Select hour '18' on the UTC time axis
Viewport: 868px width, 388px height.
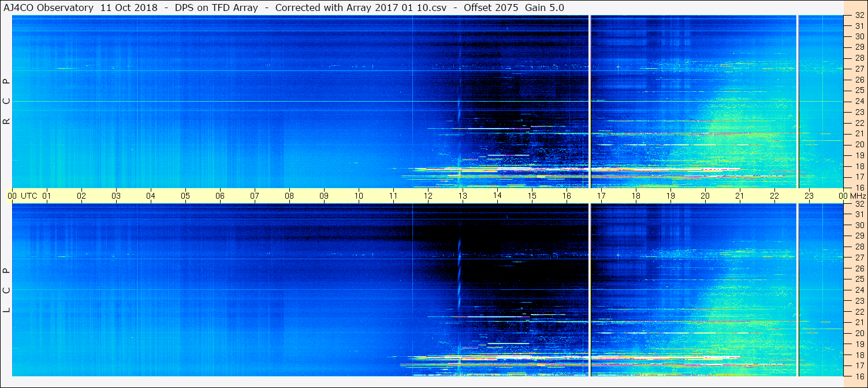coord(636,196)
